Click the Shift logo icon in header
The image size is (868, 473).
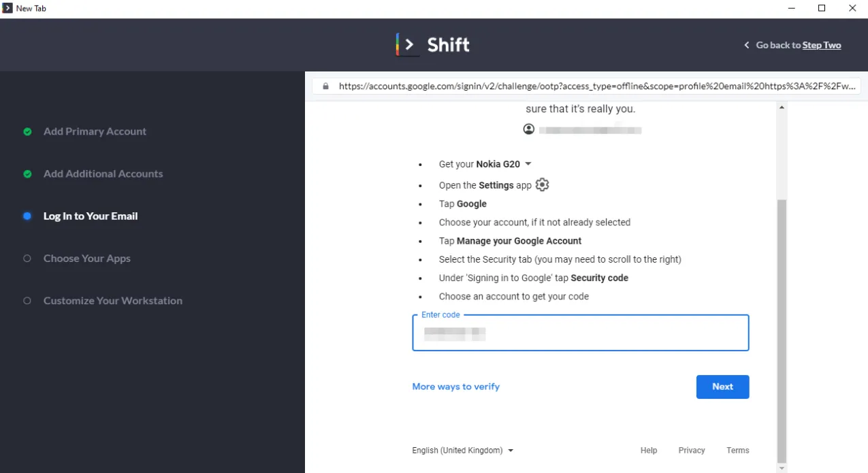[407, 45]
